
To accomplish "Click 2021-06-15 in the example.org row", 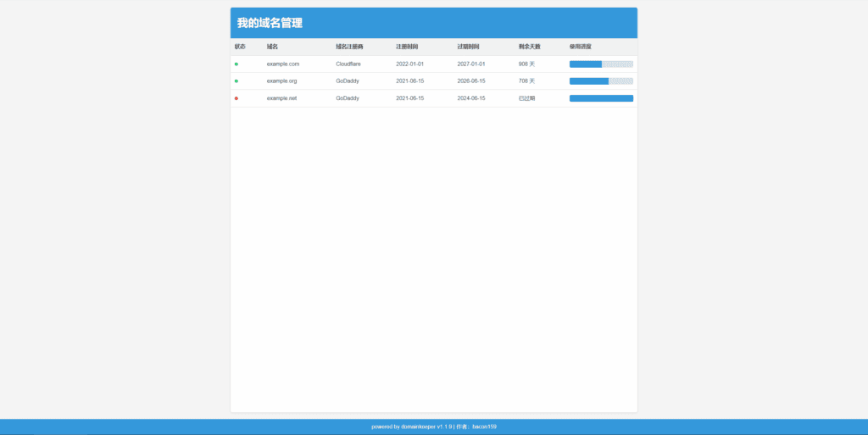I will pos(410,81).
